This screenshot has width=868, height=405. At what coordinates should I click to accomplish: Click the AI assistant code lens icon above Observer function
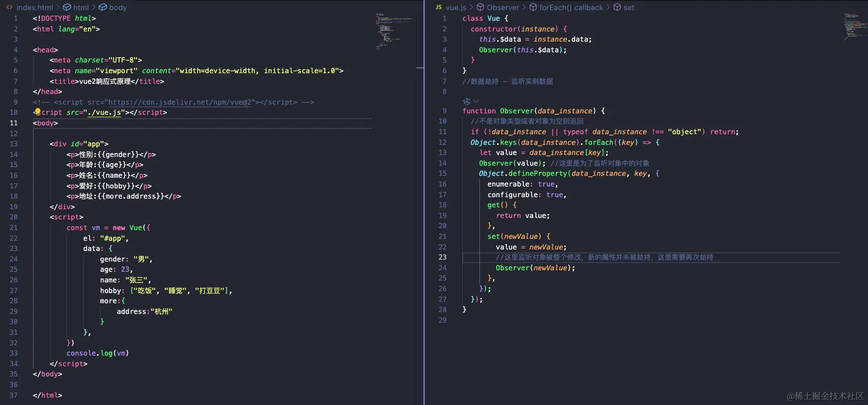point(467,101)
